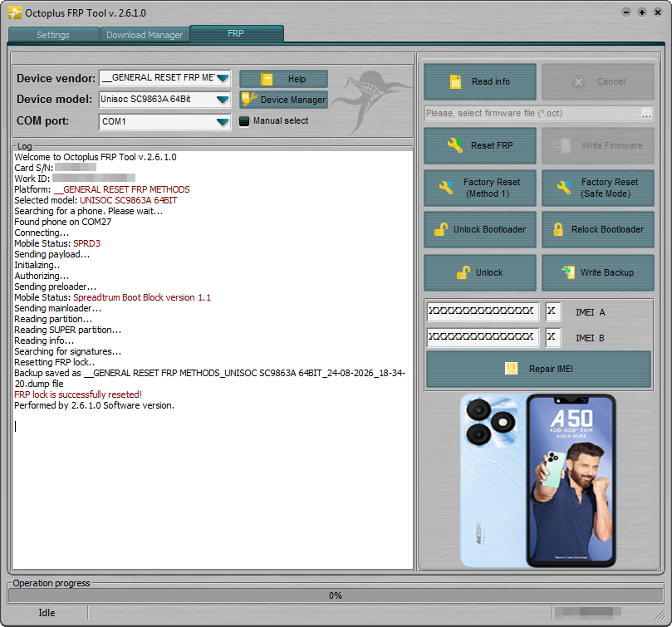The width and height of the screenshot is (672, 627).
Task: Click the A50 phone promotional image
Action: [x=538, y=481]
